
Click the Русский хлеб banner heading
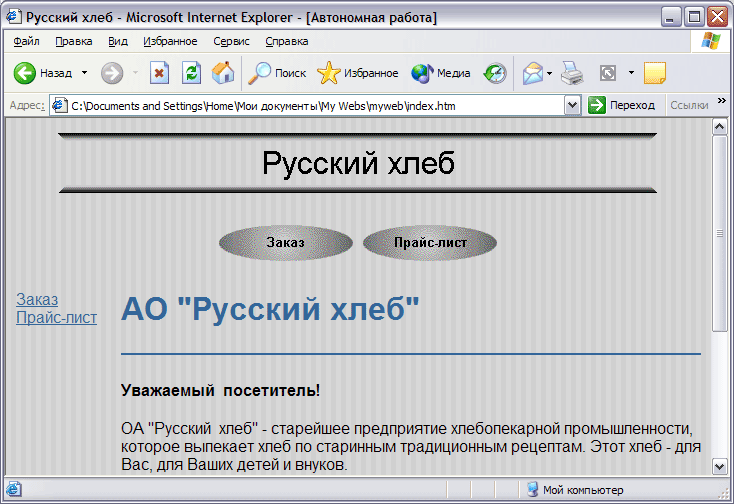point(358,163)
